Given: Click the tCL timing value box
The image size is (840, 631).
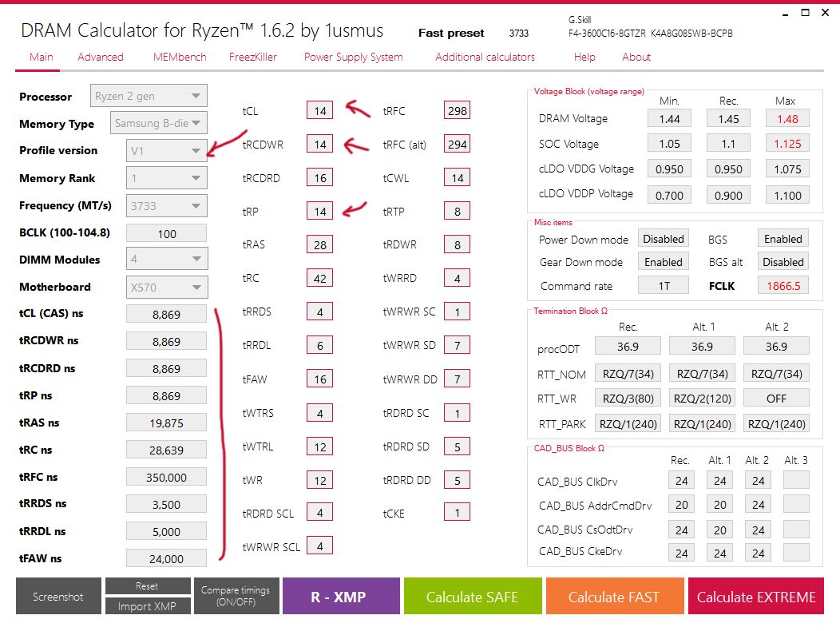Looking at the screenshot, I should pyautogui.click(x=320, y=110).
